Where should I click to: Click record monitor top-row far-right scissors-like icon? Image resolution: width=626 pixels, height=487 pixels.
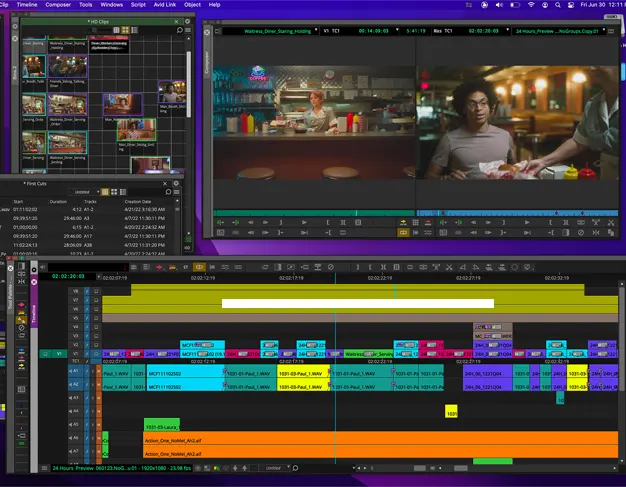click(611, 222)
